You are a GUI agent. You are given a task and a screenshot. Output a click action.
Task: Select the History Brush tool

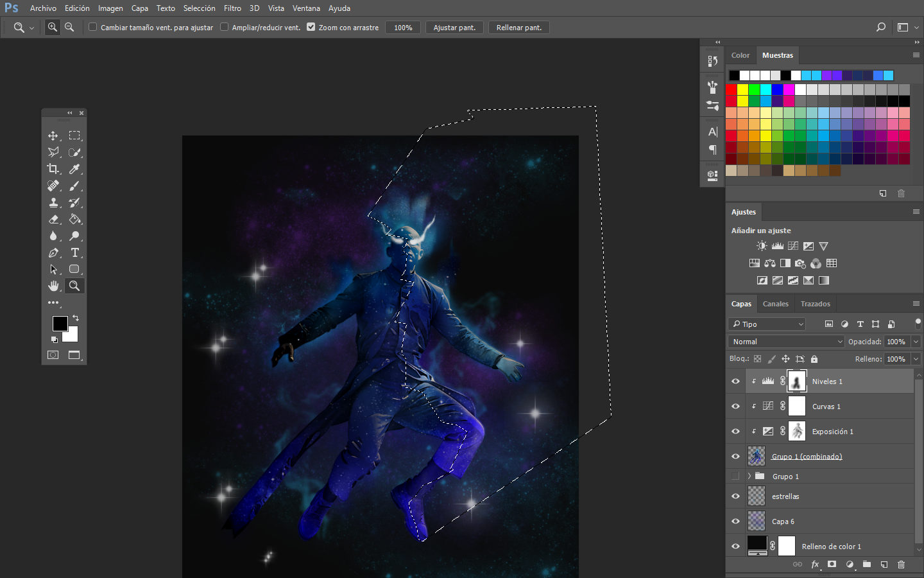point(74,202)
